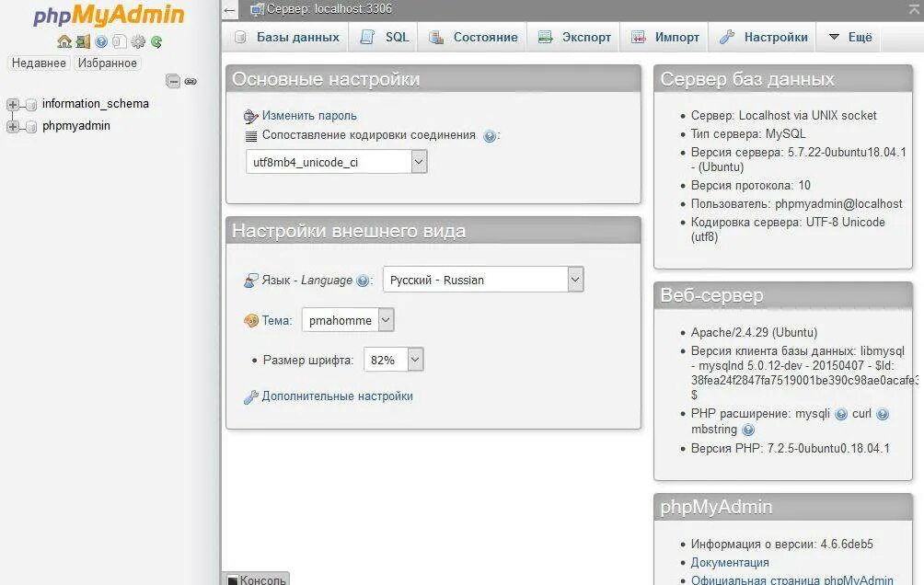Click Сервер: localhost:3306 breadcrumb

click(329, 9)
